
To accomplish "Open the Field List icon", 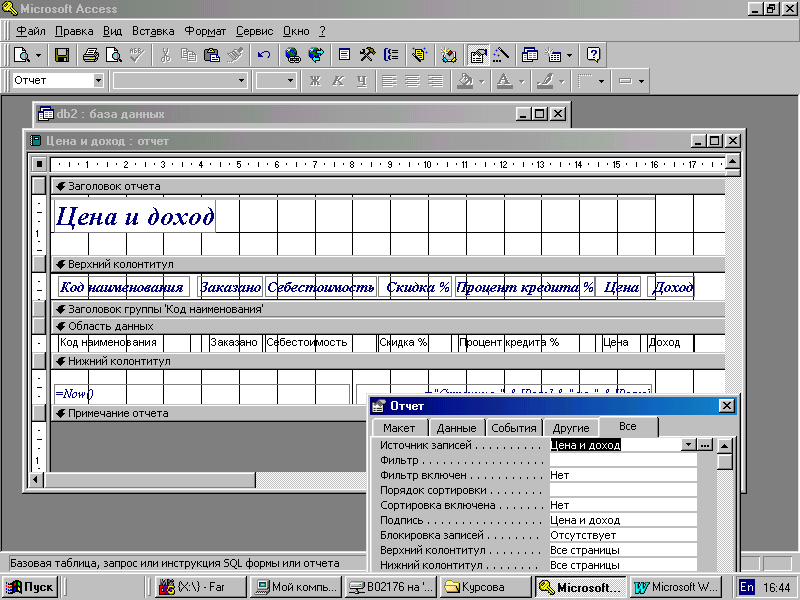I will coord(344,55).
